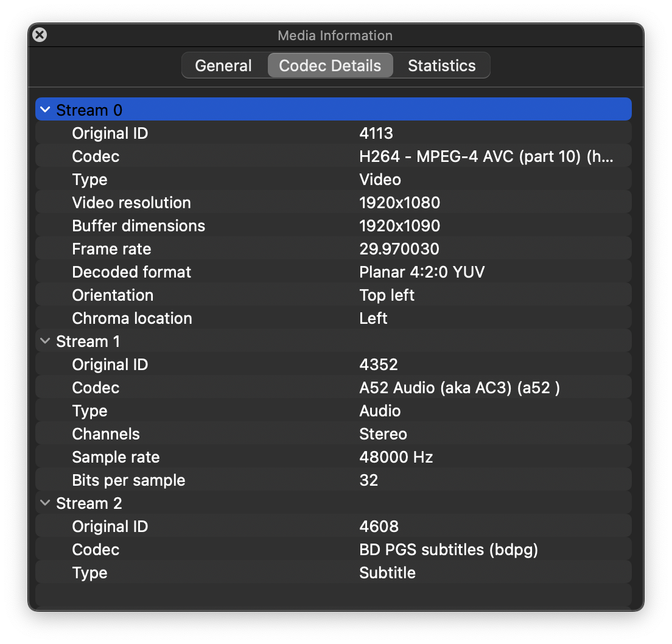Click the Media Information title bar
Image resolution: width=672 pixels, height=644 pixels.
click(x=335, y=35)
